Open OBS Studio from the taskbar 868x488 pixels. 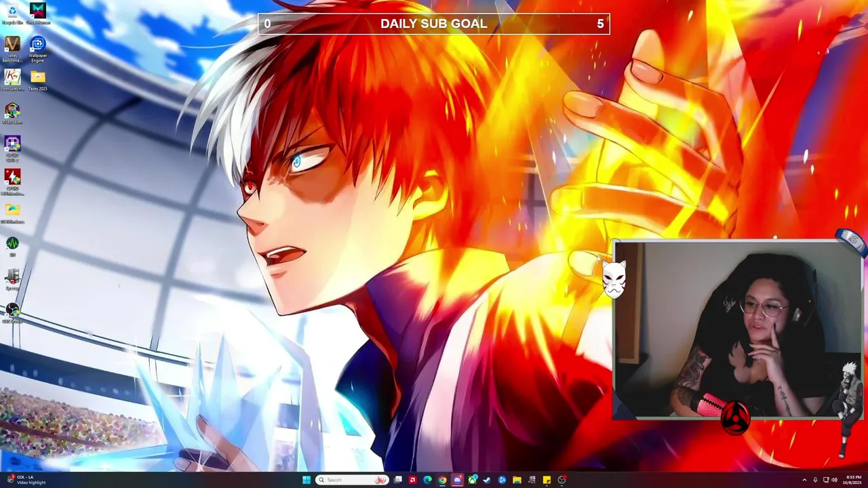pyautogui.click(x=561, y=480)
